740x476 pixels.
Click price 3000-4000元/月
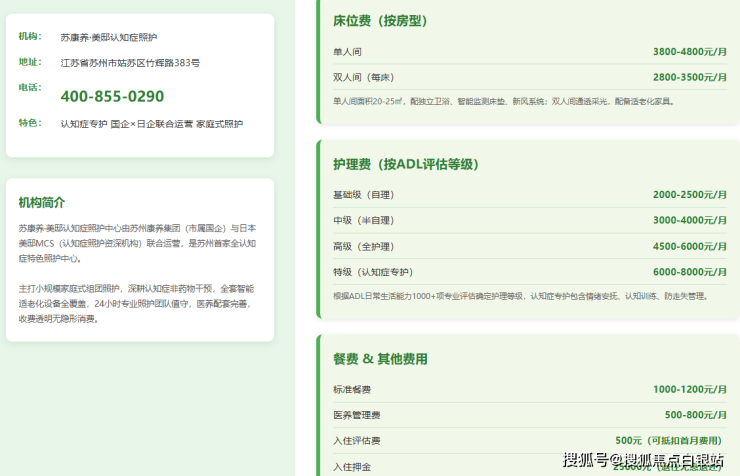tap(690, 220)
